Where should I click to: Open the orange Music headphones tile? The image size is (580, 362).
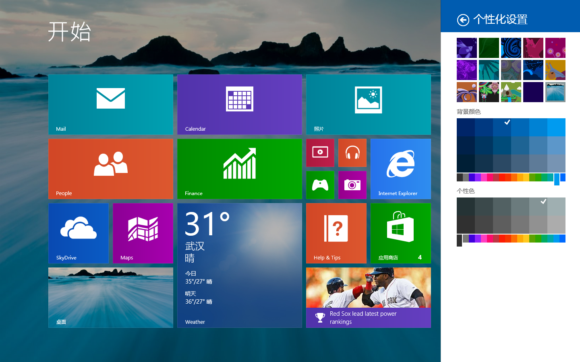[353, 153]
